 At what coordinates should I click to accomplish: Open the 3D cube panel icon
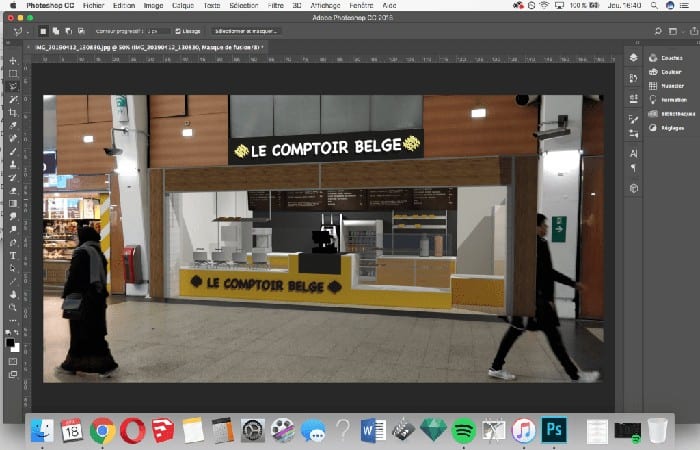(633, 188)
